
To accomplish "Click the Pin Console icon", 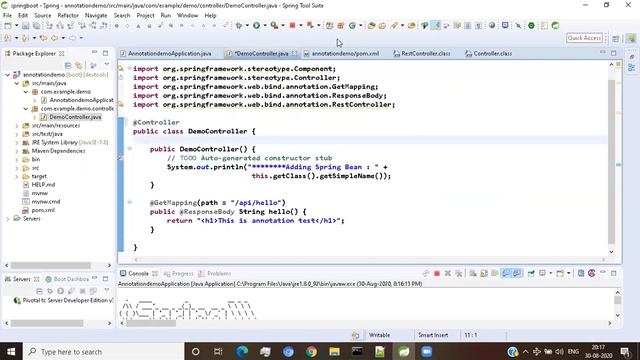I will point(531,273).
